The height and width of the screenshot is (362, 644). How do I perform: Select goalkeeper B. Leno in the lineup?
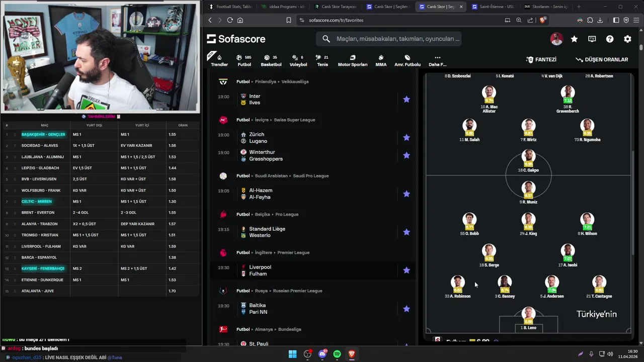(x=528, y=318)
